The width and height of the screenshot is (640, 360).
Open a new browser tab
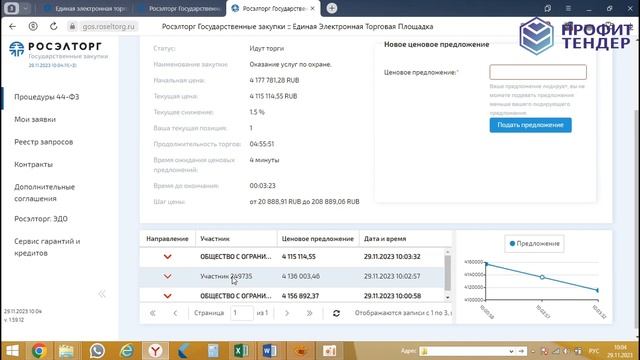pyautogui.click(x=332, y=8)
